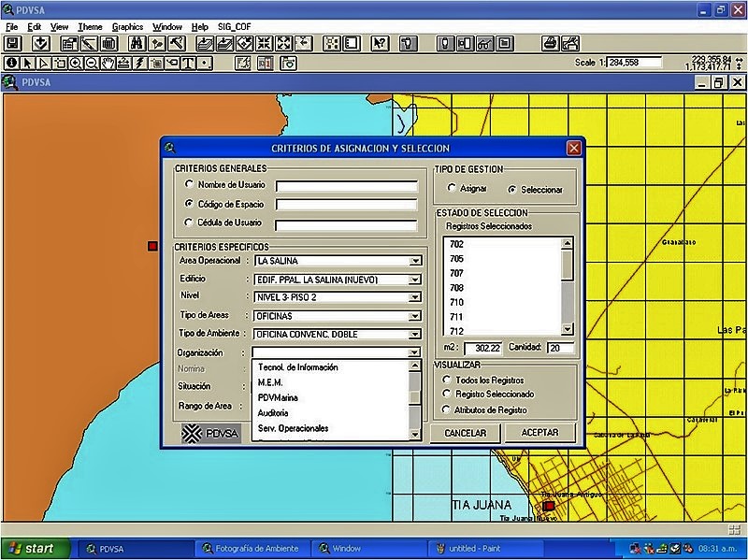This screenshot has width=748, height=560.
Task: Open the File menu
Action: pyautogui.click(x=12, y=27)
